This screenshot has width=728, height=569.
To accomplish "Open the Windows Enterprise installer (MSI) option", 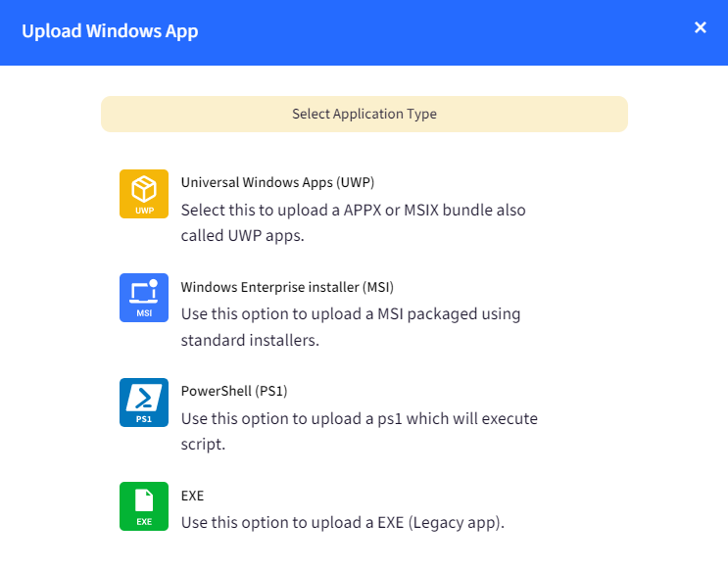I will tap(287, 287).
